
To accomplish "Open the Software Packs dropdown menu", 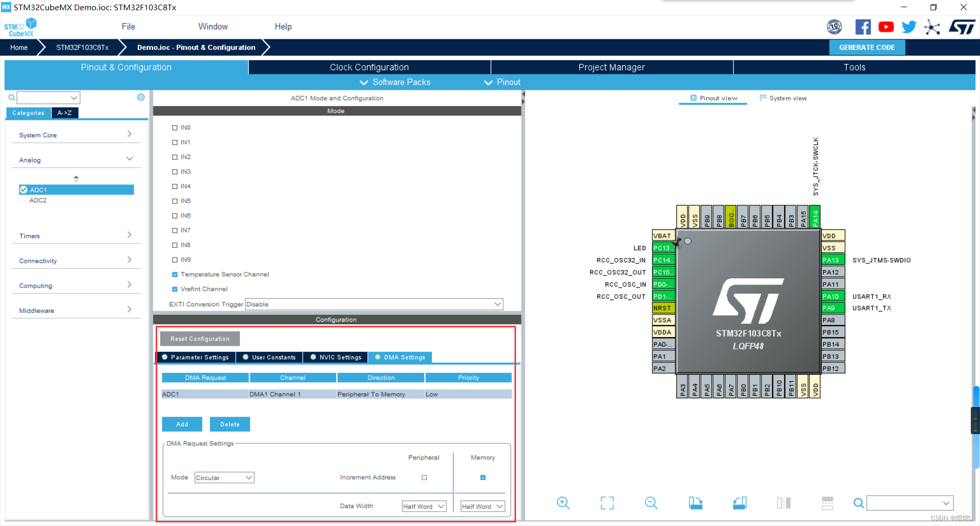I will [395, 82].
